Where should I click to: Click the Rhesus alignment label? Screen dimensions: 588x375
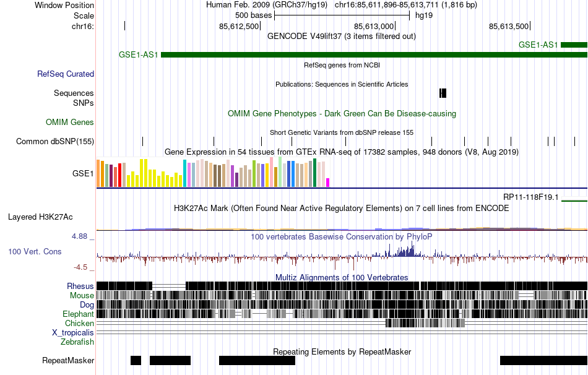(x=80, y=286)
